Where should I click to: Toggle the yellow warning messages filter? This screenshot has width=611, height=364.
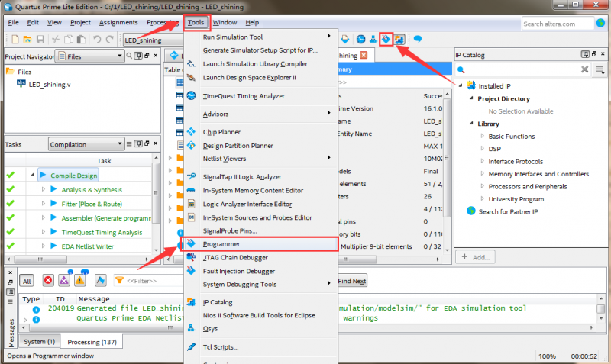coord(80,281)
